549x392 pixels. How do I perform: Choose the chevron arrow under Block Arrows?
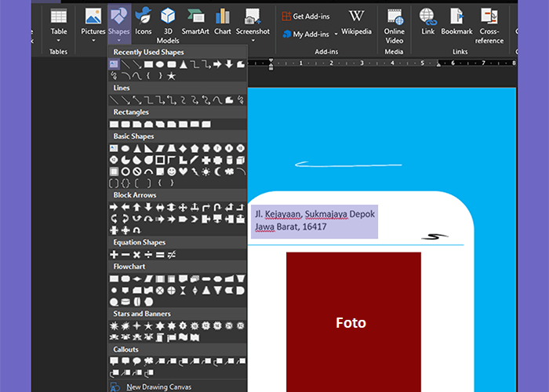tap(195, 219)
